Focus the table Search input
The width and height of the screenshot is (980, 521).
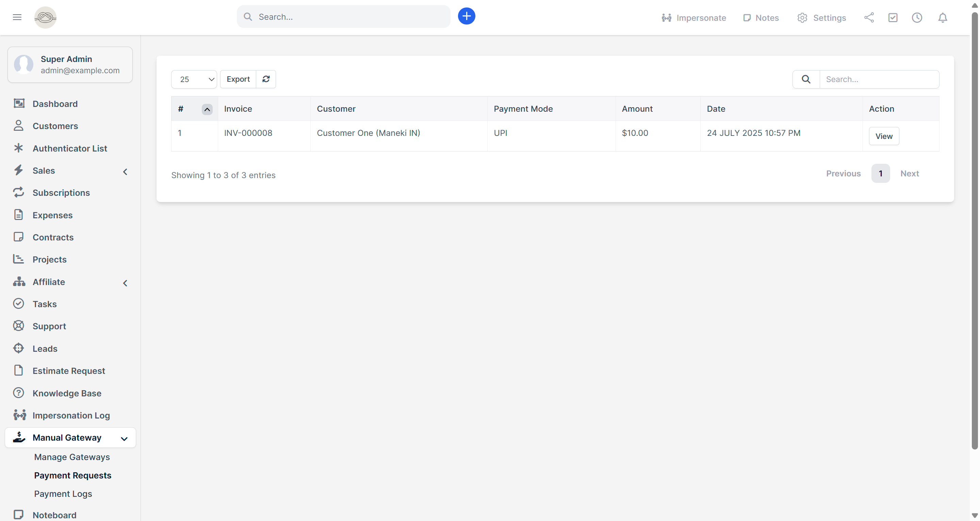879,79
